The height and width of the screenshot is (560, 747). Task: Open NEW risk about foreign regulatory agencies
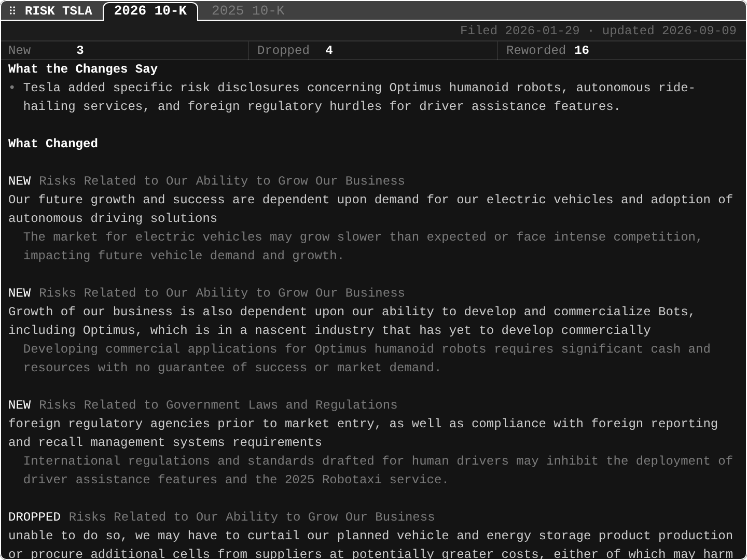(x=363, y=433)
